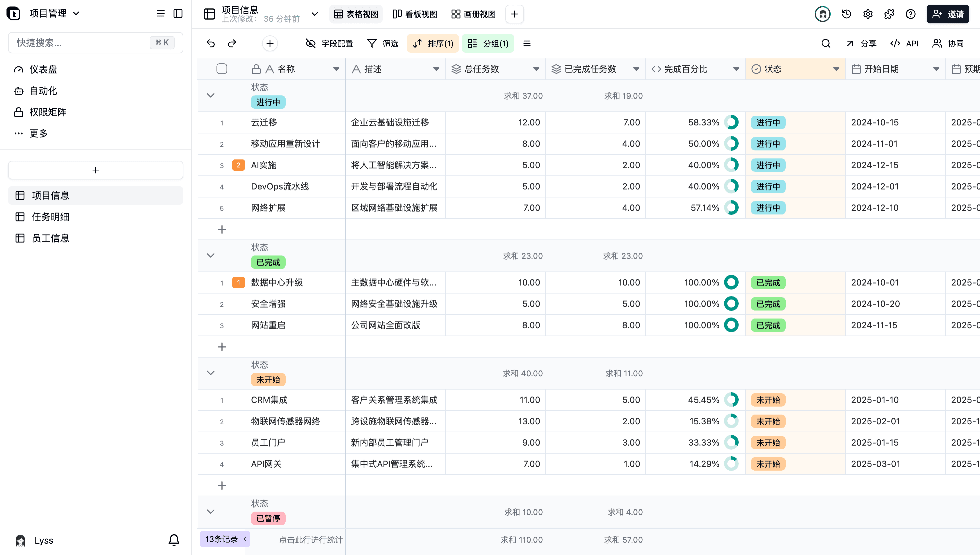Open the 排序 sort settings

pyautogui.click(x=433, y=43)
